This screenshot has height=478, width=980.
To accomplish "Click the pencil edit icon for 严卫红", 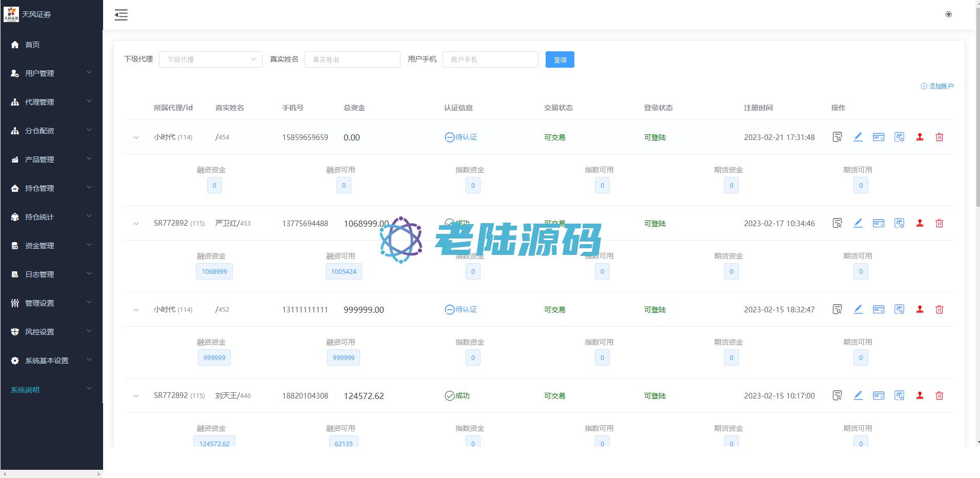I will point(858,223).
